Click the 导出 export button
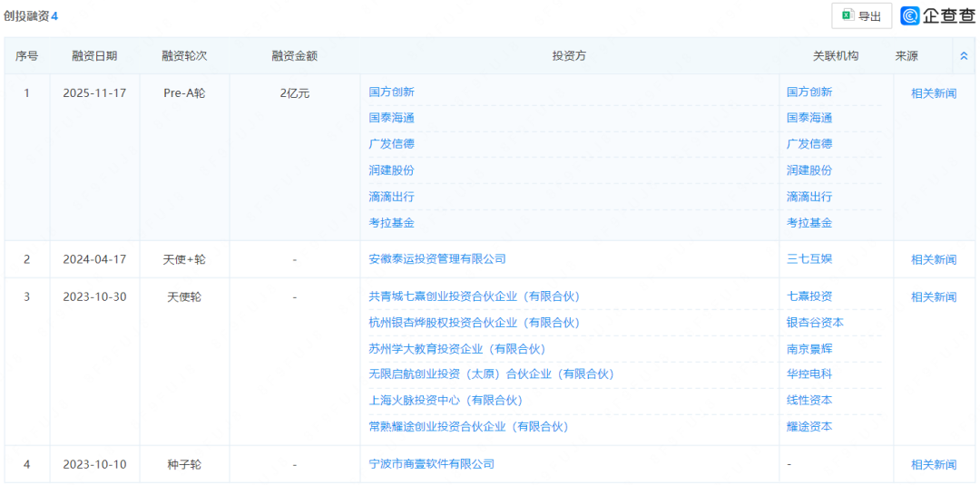980x485 pixels. pos(861,16)
